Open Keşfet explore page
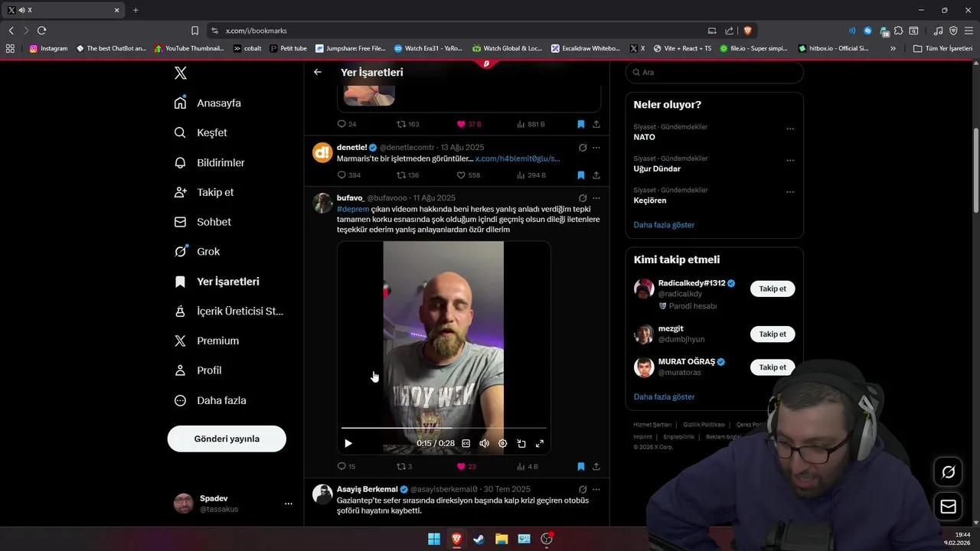Screen dimensions: 980x551 (x=201, y=132)
